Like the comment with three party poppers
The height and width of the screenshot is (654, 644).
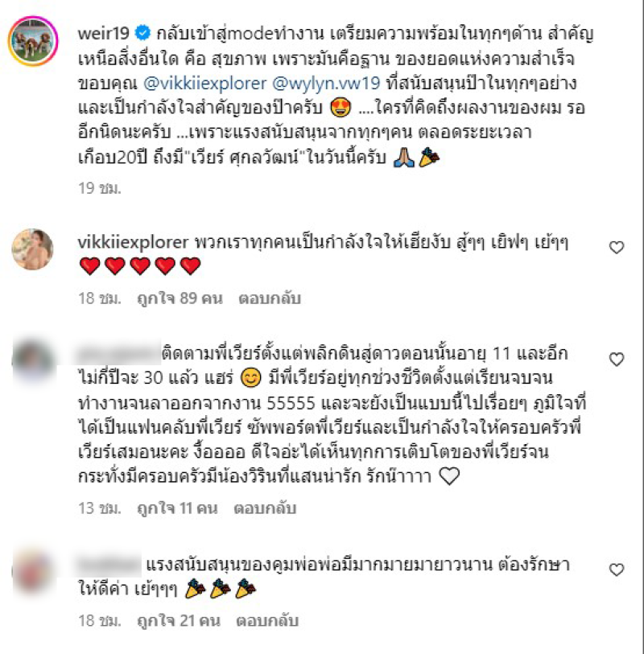pos(617,570)
